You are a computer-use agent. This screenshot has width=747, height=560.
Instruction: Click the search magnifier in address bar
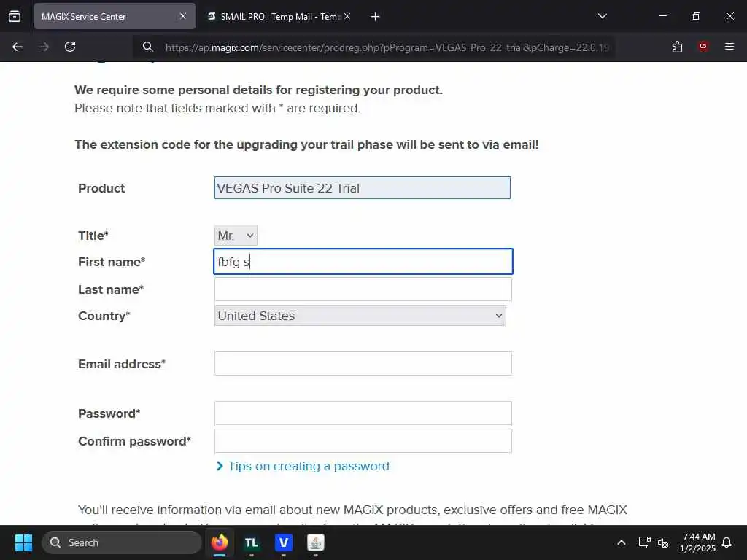(147, 47)
